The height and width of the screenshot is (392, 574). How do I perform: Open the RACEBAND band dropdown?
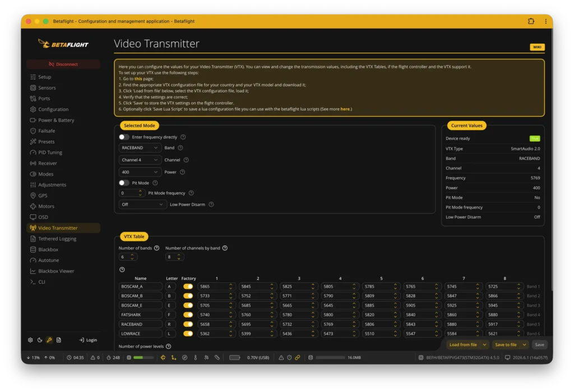(140, 148)
